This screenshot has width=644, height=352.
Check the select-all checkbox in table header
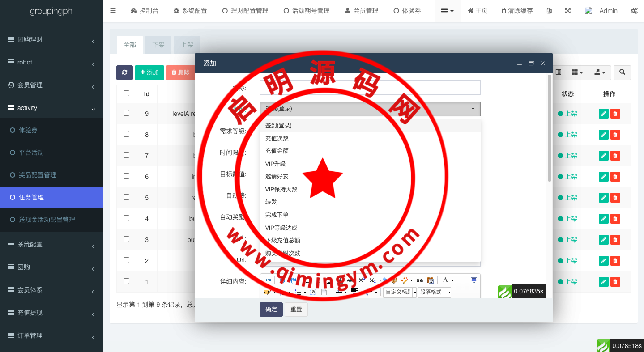click(126, 93)
